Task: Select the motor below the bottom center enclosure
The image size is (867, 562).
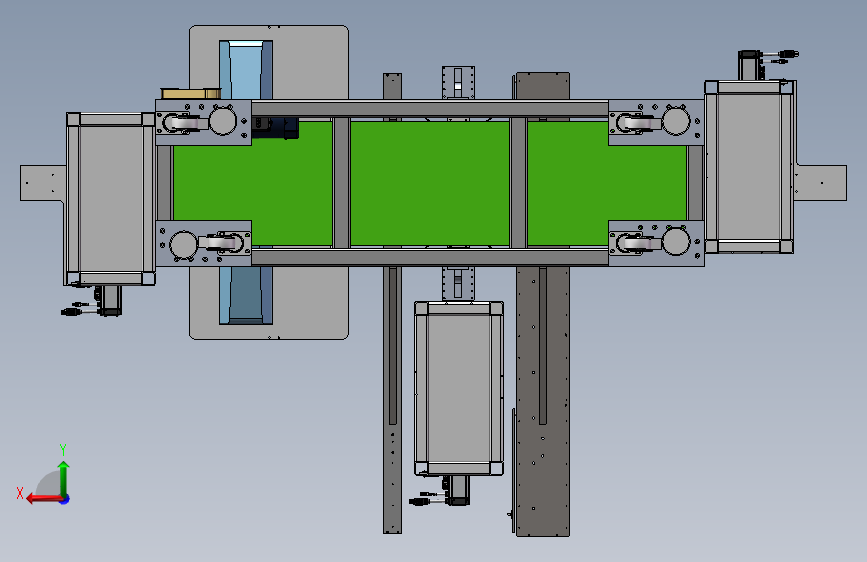Action: [x=458, y=490]
